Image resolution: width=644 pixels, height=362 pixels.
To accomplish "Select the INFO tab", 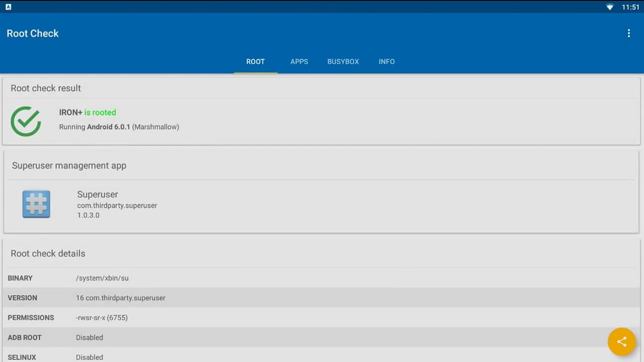I will pos(386,62).
